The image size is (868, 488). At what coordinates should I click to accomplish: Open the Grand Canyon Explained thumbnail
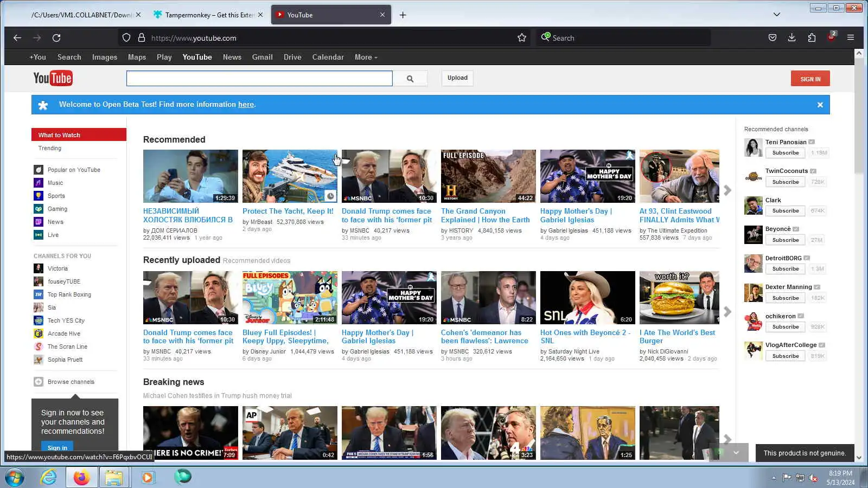click(488, 176)
